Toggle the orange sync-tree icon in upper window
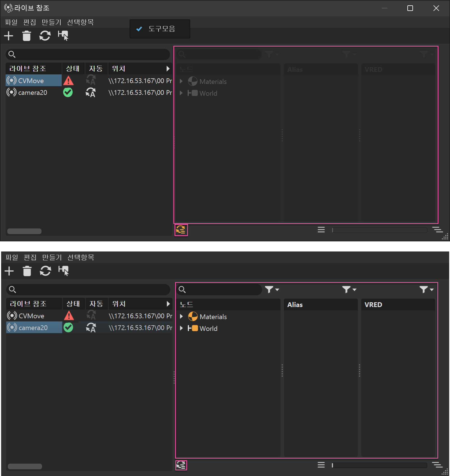The height and width of the screenshot is (476, 450). [181, 230]
